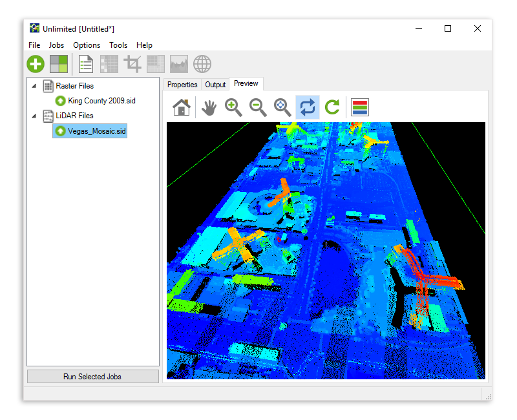Click the crop tool icon
The image size is (517, 420).
(132, 64)
